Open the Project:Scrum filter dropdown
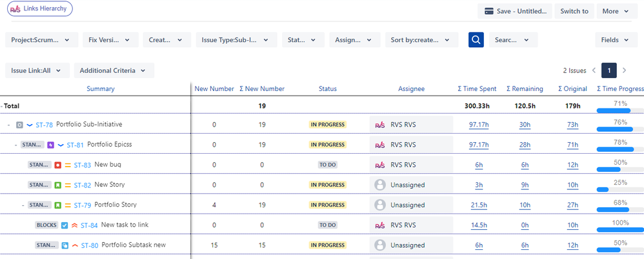The width and height of the screenshot is (644, 259). tap(41, 40)
